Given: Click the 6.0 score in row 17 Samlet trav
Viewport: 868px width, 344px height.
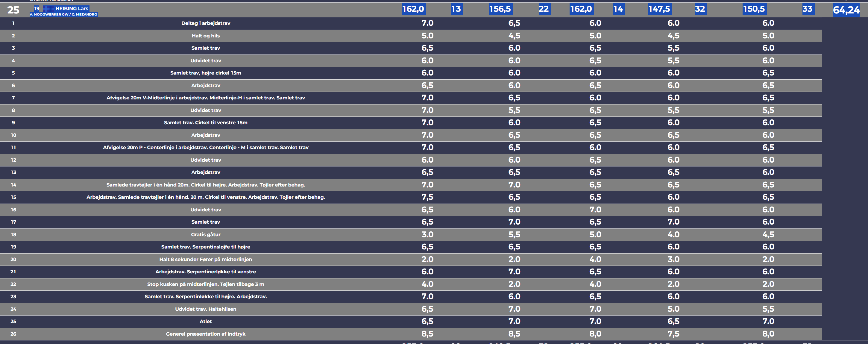Looking at the screenshot, I should pos(768,222).
